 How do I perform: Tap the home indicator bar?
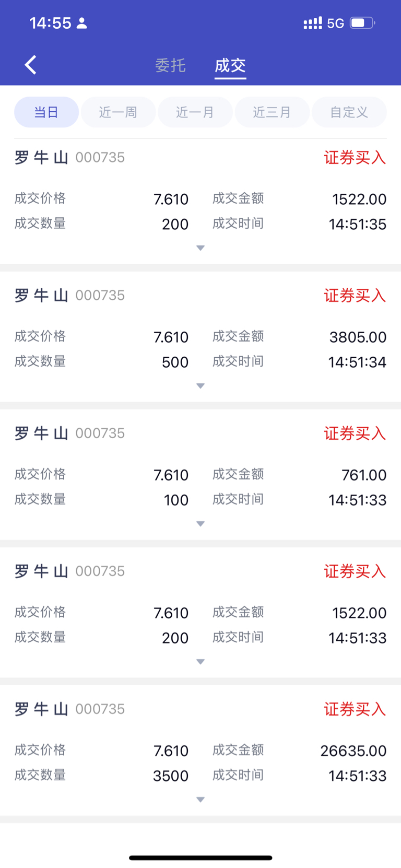pos(200,858)
